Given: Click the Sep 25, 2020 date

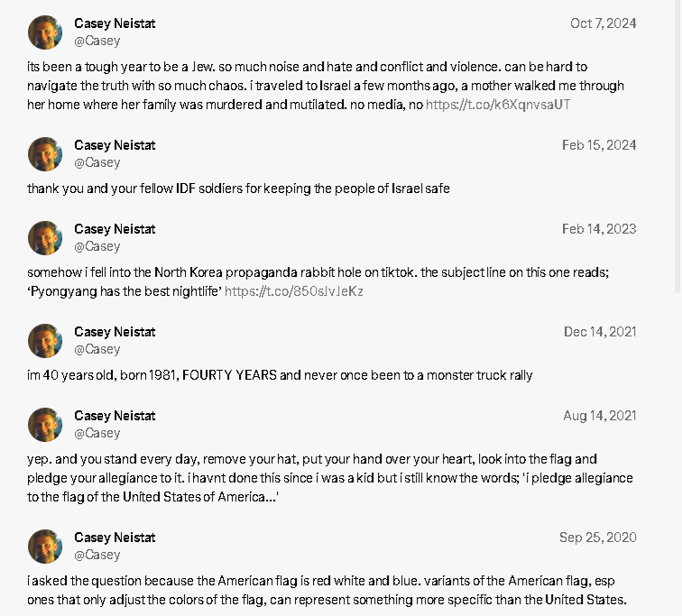Looking at the screenshot, I should [x=597, y=538].
